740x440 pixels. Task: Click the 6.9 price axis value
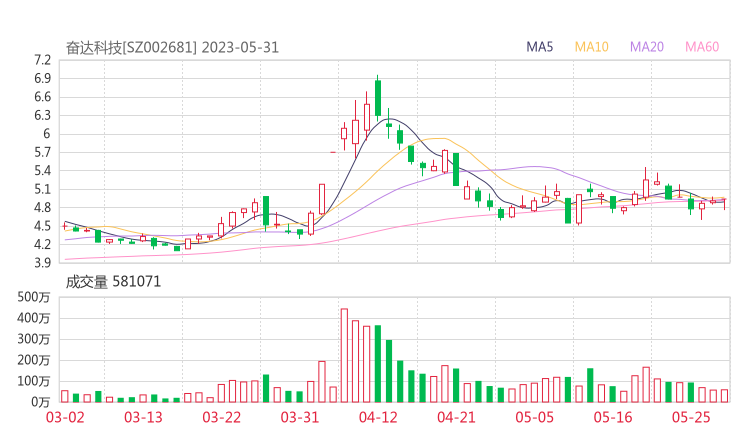[42, 79]
